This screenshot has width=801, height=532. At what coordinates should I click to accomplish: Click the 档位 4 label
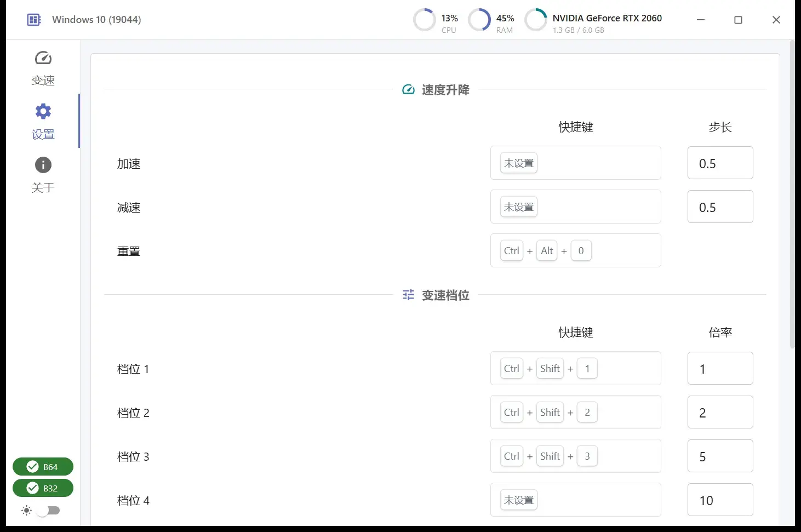[133, 500]
